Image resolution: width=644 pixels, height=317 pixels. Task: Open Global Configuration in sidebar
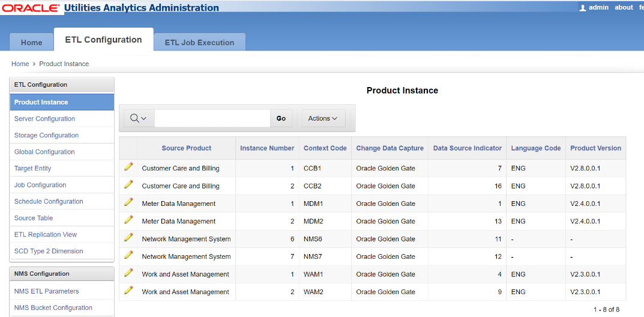tap(62, 152)
